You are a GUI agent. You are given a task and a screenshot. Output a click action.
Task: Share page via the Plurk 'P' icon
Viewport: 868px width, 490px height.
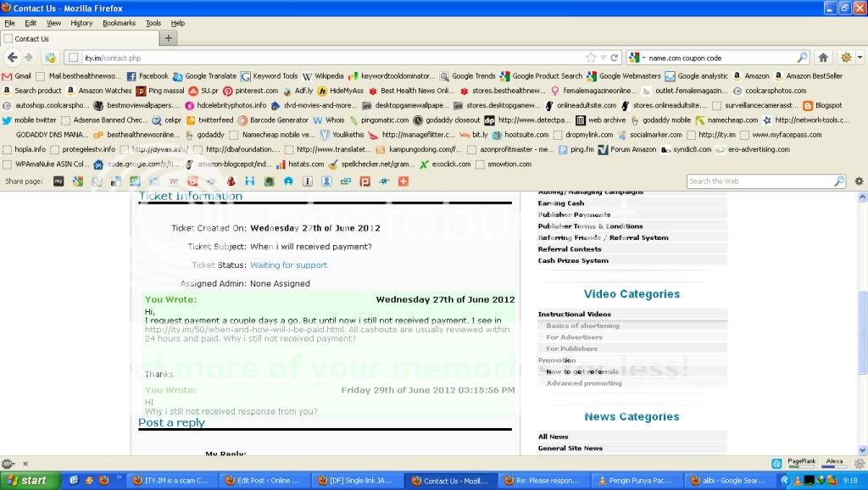[364, 181]
